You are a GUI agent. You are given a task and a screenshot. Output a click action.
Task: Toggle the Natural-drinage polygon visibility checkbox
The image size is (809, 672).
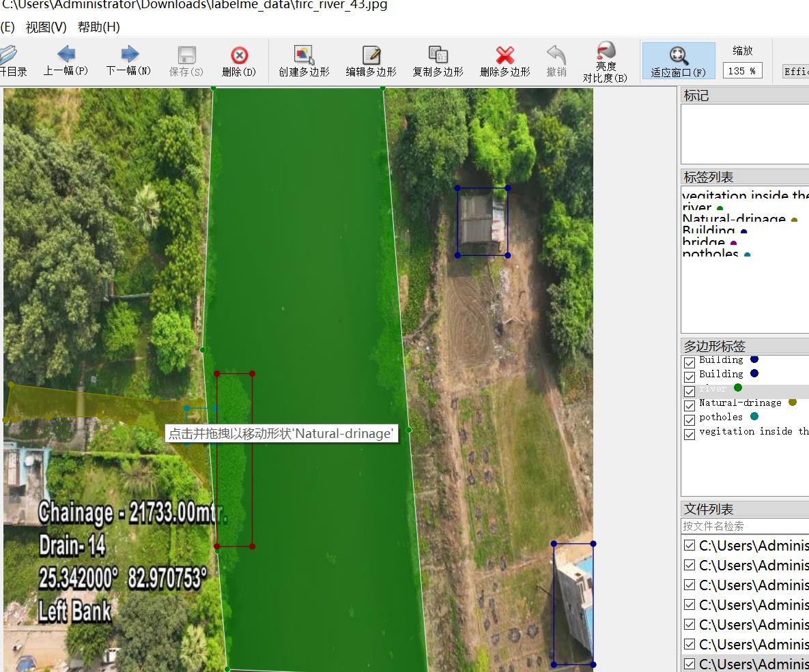point(690,405)
